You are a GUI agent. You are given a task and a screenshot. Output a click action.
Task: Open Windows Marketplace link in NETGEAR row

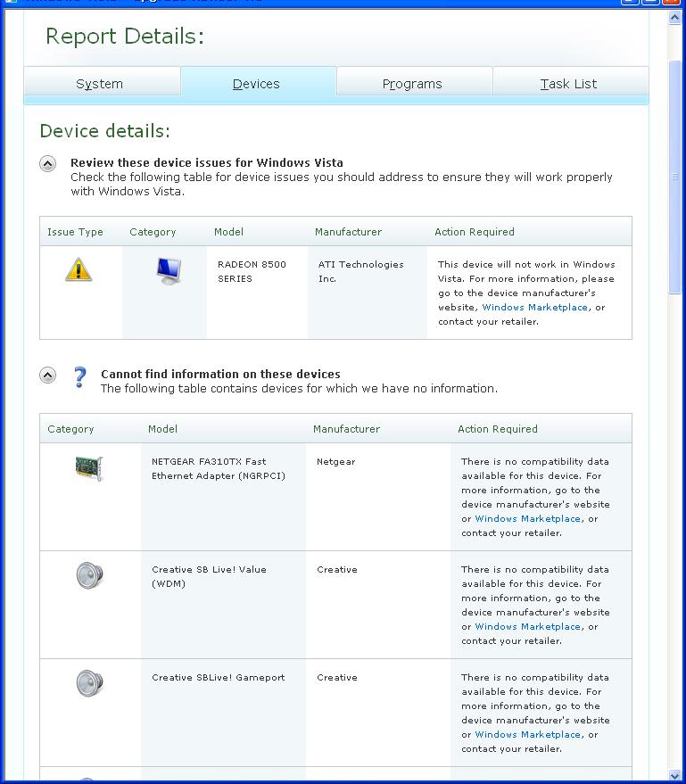(x=527, y=519)
